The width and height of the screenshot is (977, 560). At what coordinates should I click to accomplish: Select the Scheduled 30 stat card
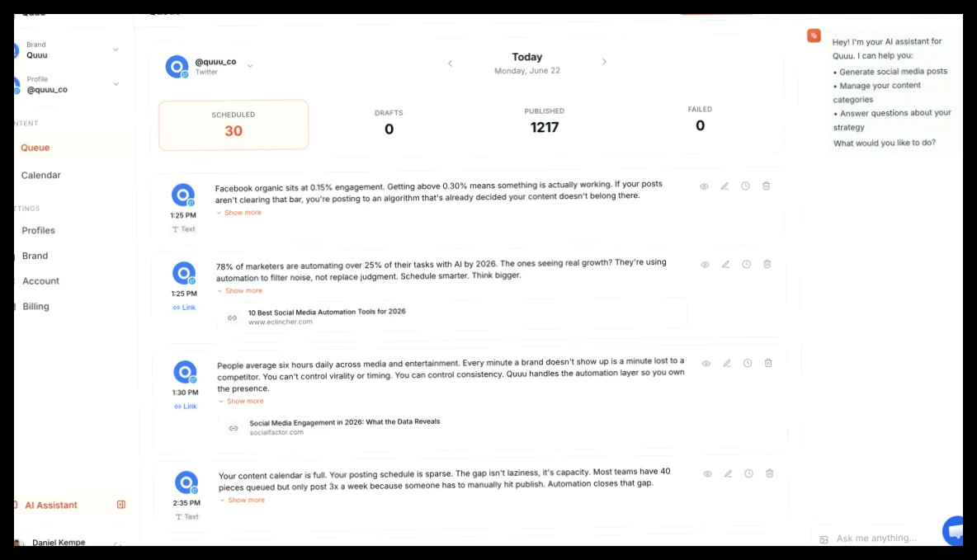click(234, 125)
